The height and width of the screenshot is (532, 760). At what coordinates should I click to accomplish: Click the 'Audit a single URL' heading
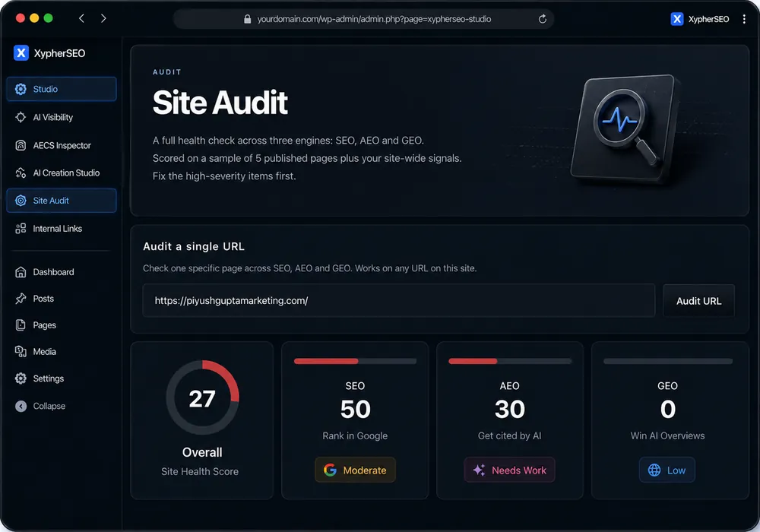click(x=193, y=246)
